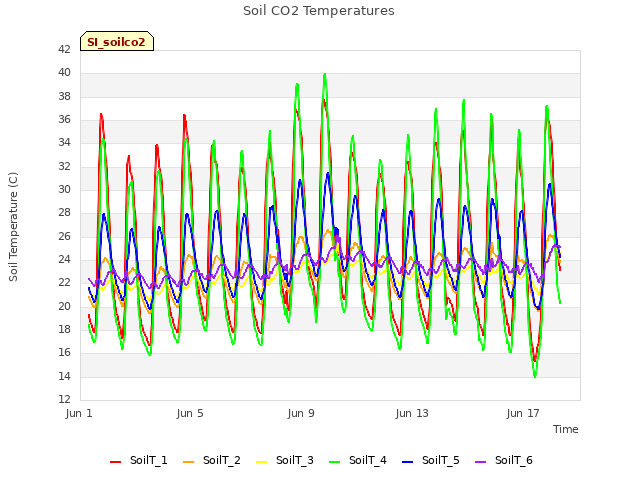Click the 24 y-axis tick label
This screenshot has height=480, width=640.
[64, 260]
